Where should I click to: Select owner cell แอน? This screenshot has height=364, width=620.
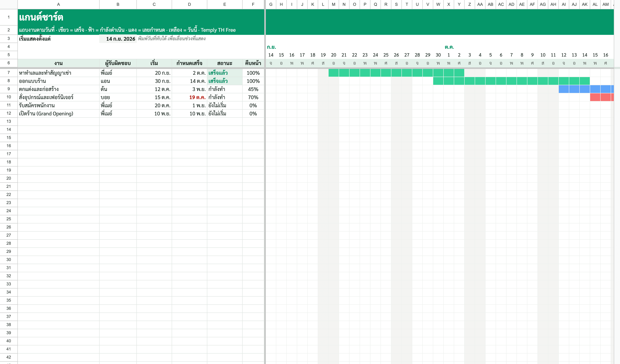point(118,81)
